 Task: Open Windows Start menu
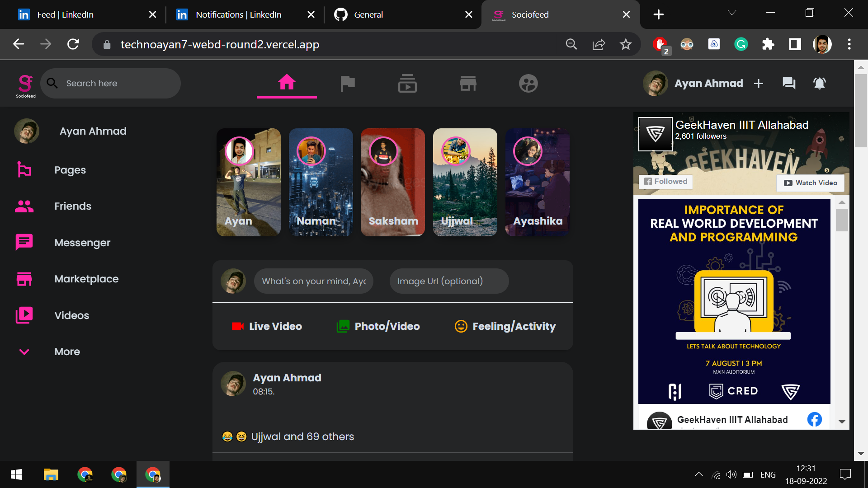pyautogui.click(x=16, y=474)
